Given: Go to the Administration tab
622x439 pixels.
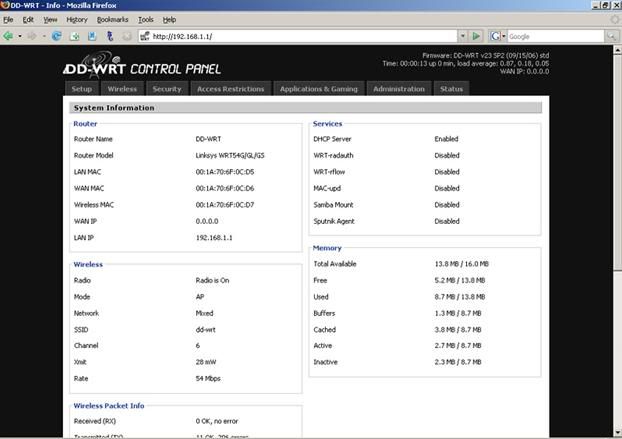Looking at the screenshot, I should (398, 89).
